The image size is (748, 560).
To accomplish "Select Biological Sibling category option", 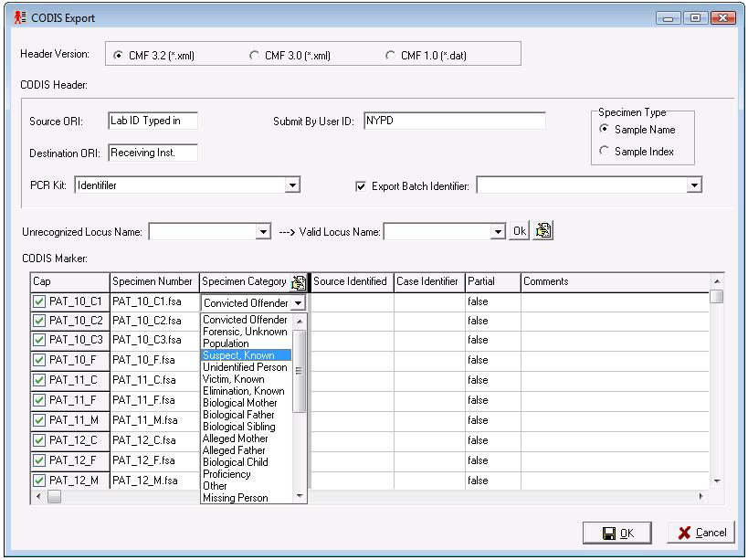I will click(245, 427).
